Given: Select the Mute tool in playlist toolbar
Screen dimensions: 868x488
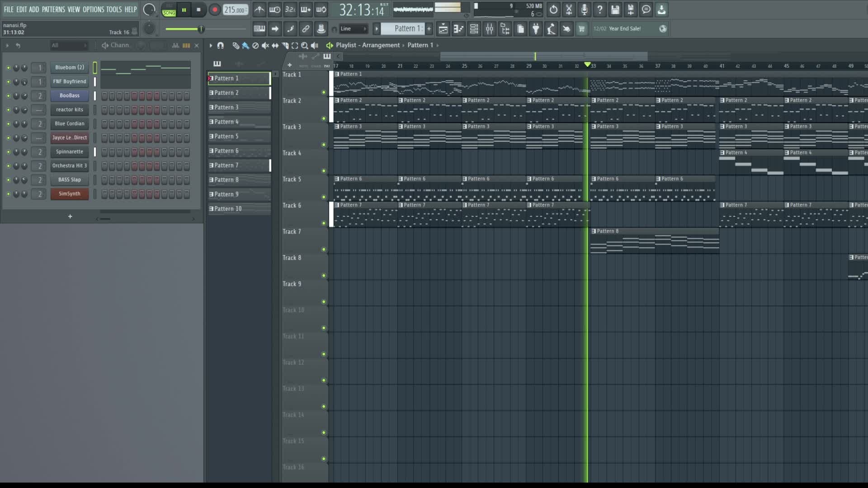Looking at the screenshot, I should tap(265, 45).
